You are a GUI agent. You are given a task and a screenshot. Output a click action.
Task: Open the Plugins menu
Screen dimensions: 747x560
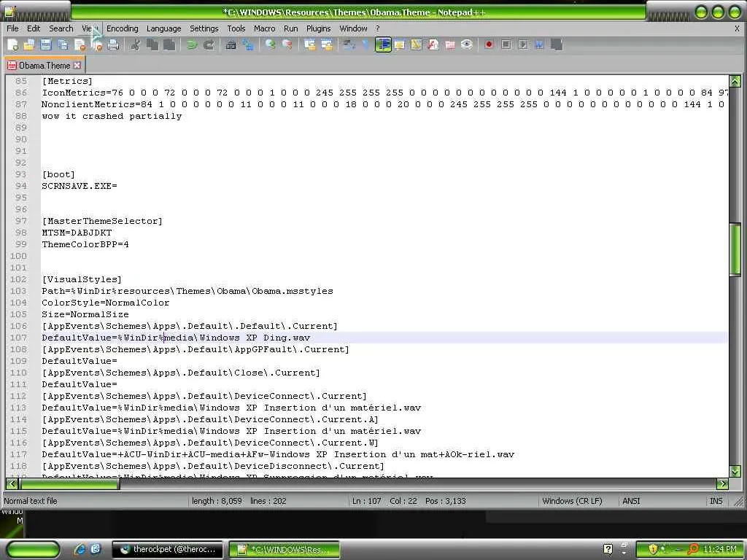tap(318, 28)
